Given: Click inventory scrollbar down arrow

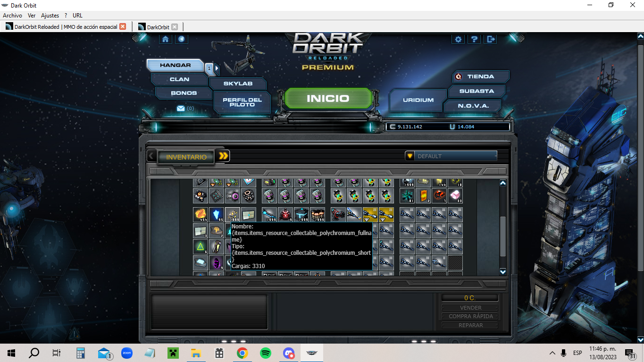Looking at the screenshot, I should point(502,272).
